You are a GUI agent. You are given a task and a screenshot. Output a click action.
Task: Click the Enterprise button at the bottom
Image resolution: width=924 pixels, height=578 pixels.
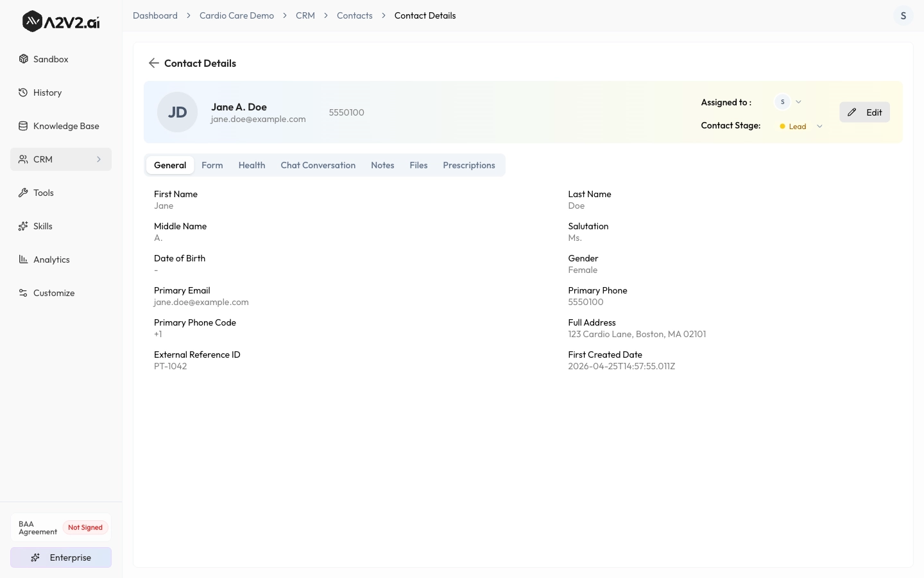pos(61,557)
